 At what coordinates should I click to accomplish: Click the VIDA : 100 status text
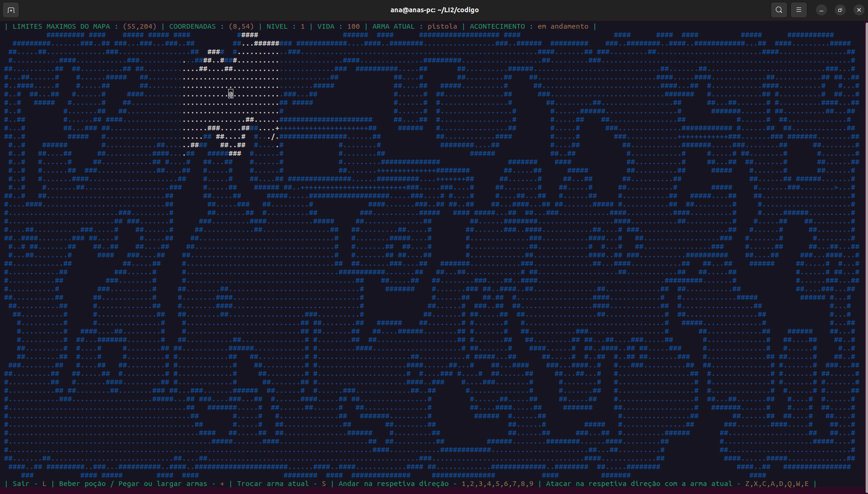(x=338, y=26)
